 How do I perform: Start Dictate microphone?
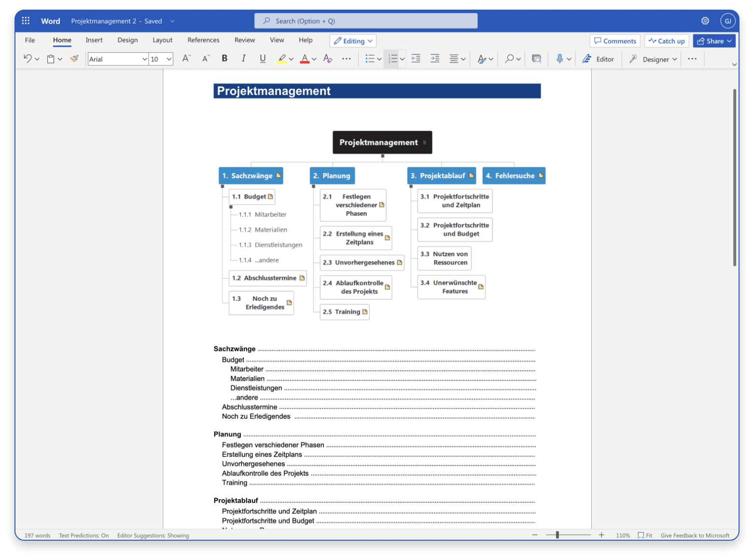tap(559, 58)
